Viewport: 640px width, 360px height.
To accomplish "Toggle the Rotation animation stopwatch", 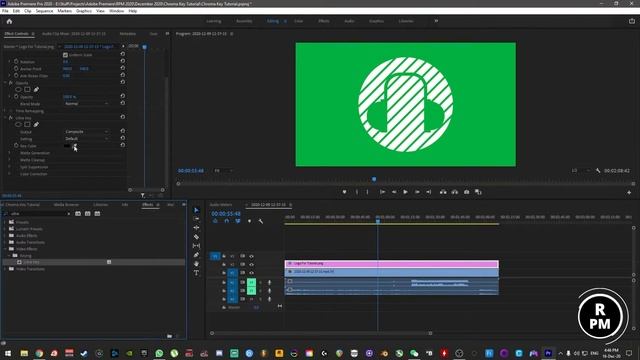I will pos(16,61).
